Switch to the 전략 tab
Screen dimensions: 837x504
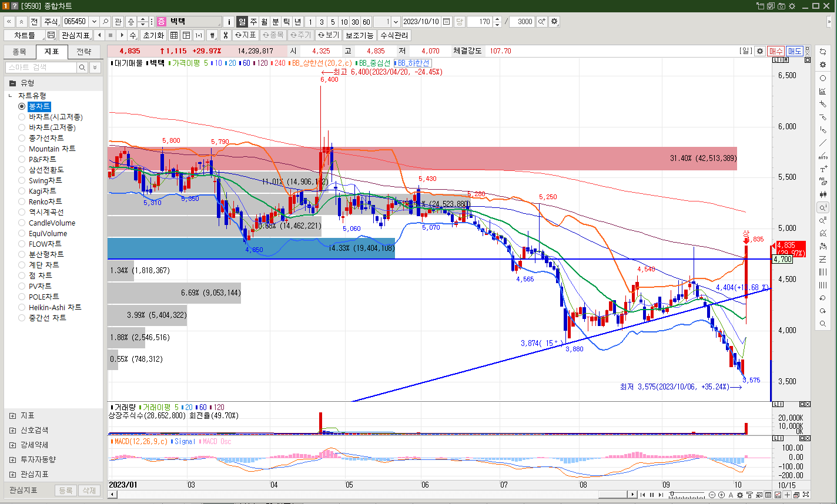tap(83, 52)
